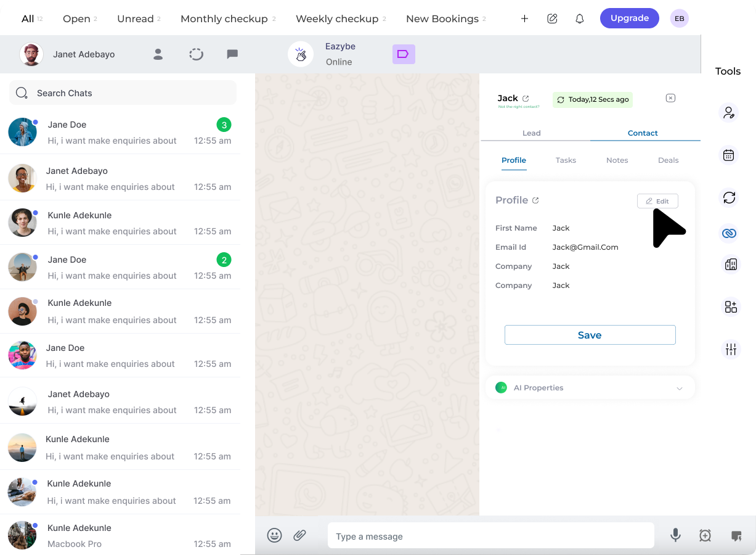Click the Save button in Profile card
The image size is (756, 555).
[590, 335]
